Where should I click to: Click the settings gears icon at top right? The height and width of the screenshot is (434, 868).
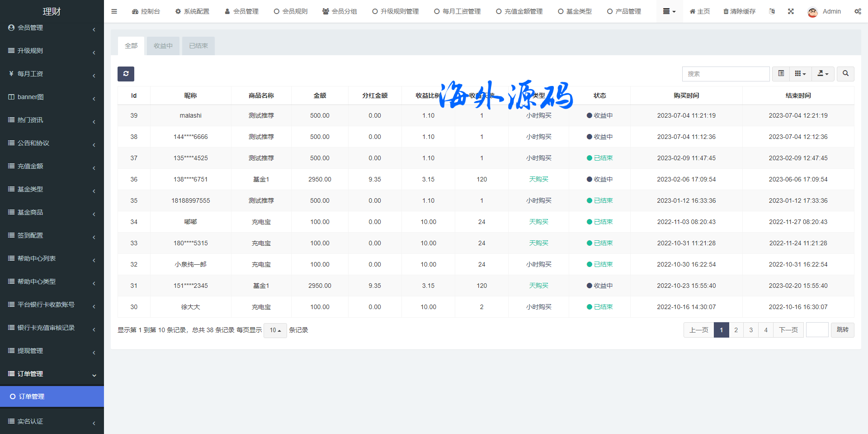(x=858, y=11)
